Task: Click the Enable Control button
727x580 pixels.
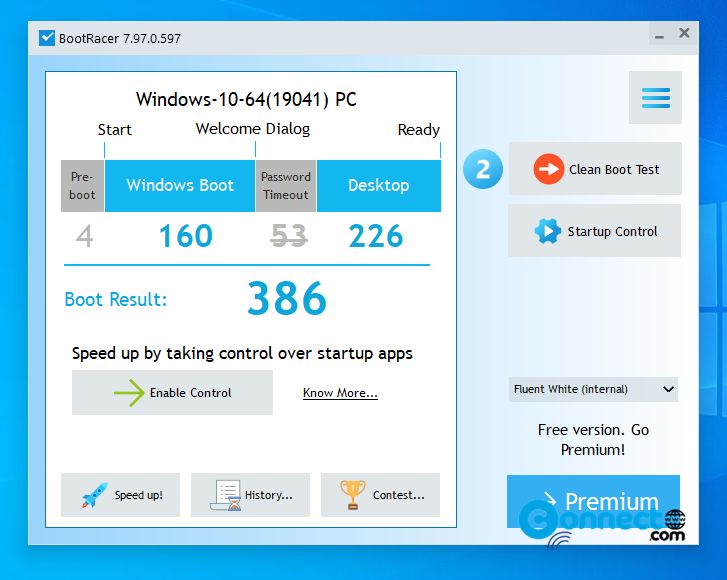Action: (172, 392)
